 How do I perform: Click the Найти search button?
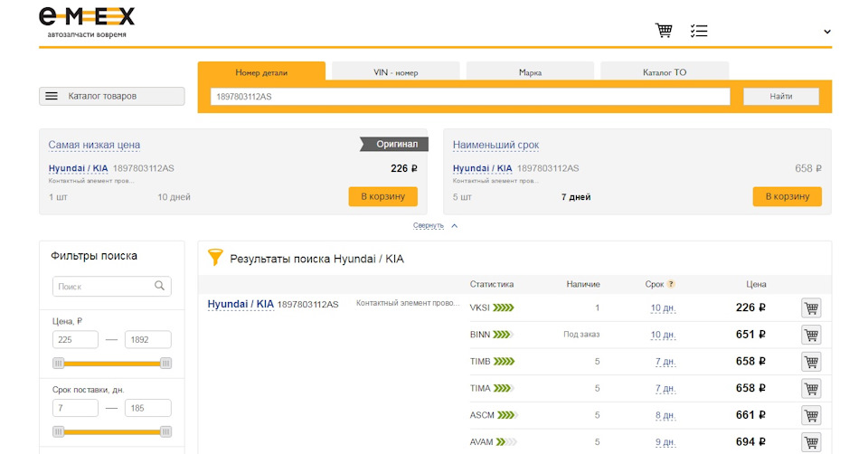pos(780,97)
